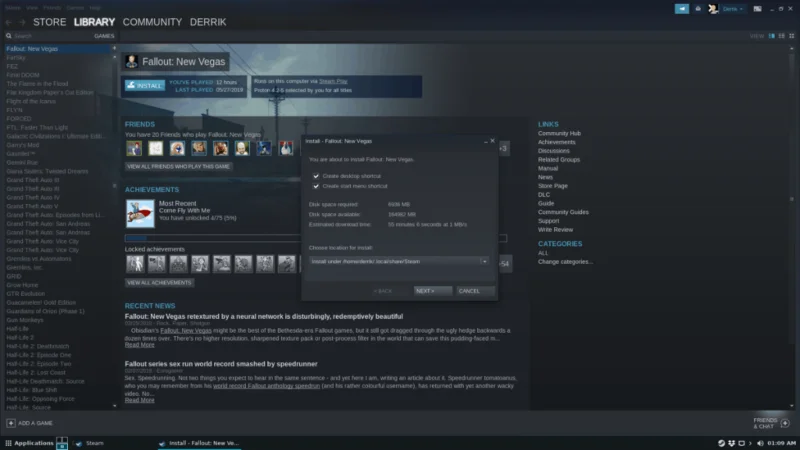This screenshot has width=800, height=450.
Task: Click first friend avatar in Friends section
Action: [x=134, y=148]
